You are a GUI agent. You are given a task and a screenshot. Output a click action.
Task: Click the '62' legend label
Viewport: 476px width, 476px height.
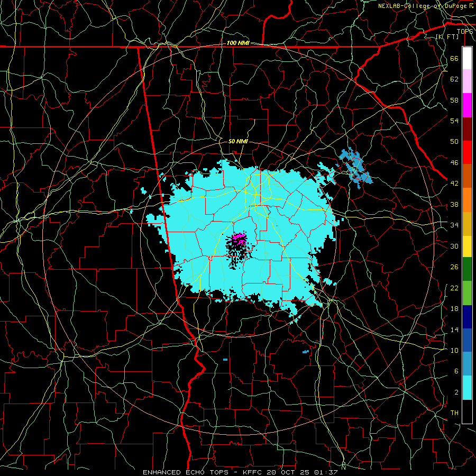[x=454, y=79]
